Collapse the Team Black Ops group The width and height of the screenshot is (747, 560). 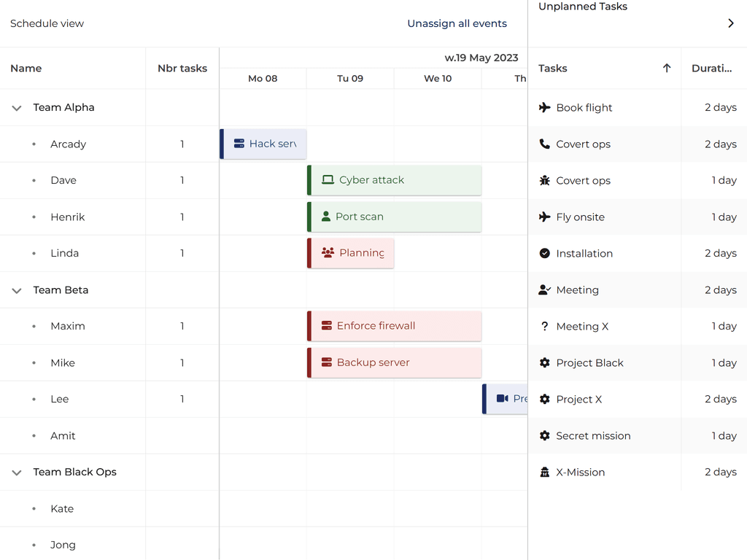[17, 472]
